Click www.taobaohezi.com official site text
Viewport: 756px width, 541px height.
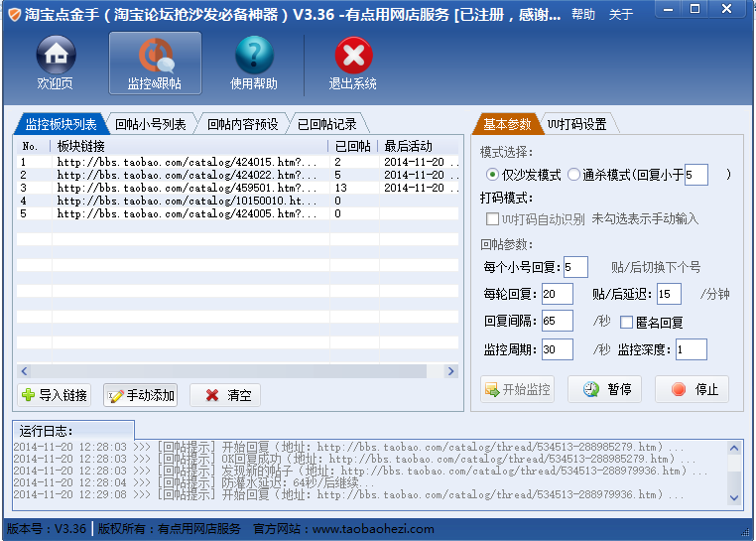click(x=373, y=529)
